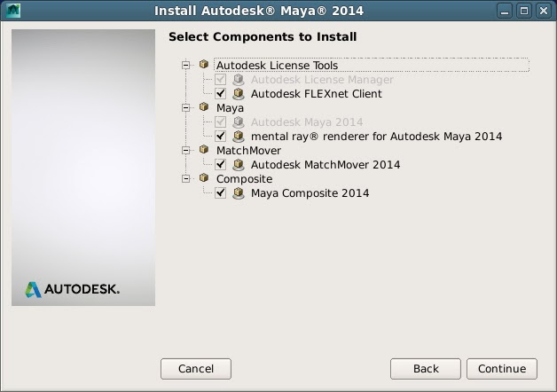Click the Composite group package icon
This screenshot has height=392, width=557.
pos(204,178)
